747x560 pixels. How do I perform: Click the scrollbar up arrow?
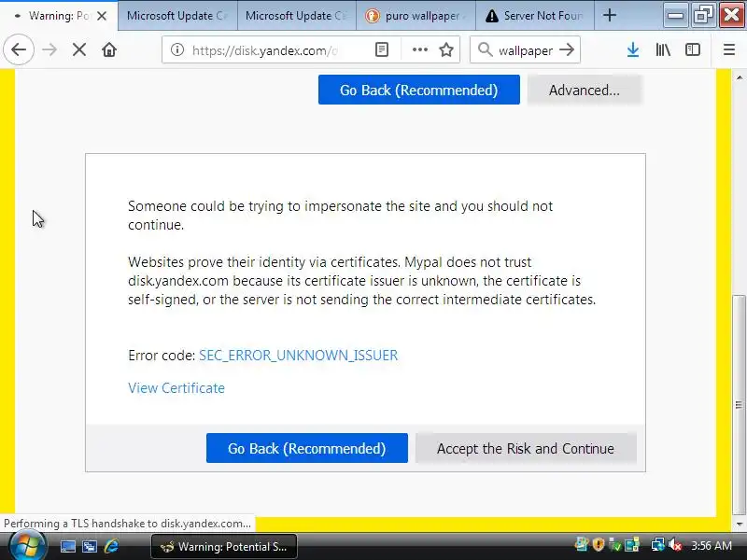point(739,77)
